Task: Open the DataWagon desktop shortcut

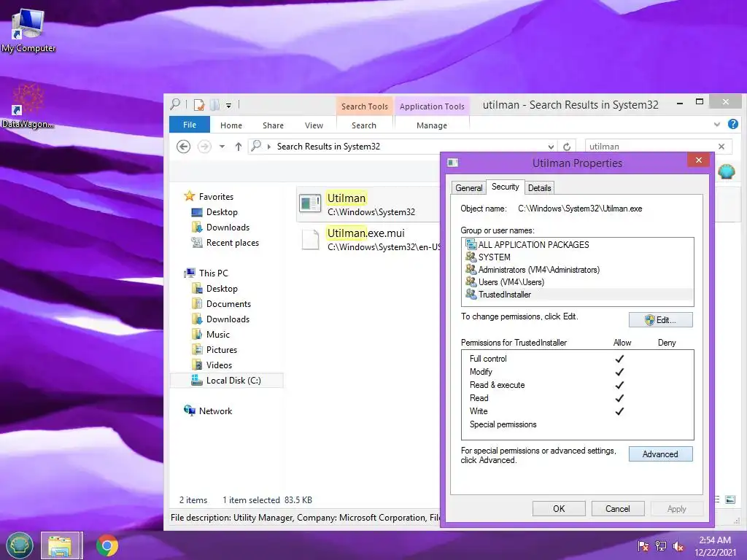Action: tap(28, 106)
